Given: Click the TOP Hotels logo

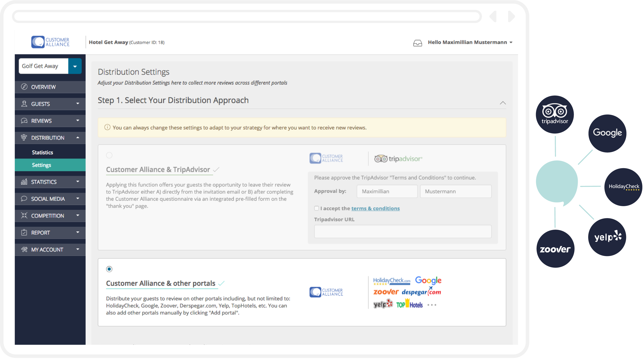Looking at the screenshot, I should point(409,304).
